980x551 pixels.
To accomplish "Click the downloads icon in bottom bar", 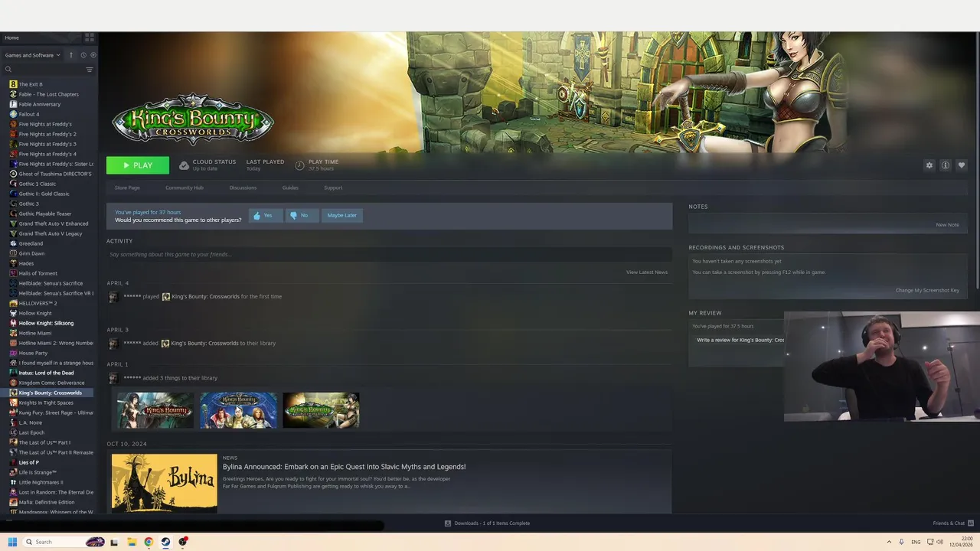I will pos(448,523).
